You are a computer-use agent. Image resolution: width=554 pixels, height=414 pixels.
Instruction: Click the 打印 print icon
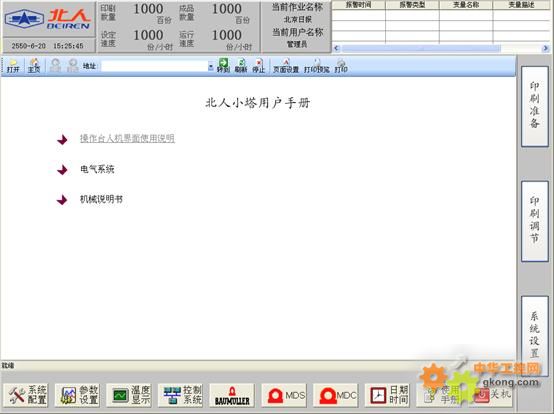click(341, 66)
